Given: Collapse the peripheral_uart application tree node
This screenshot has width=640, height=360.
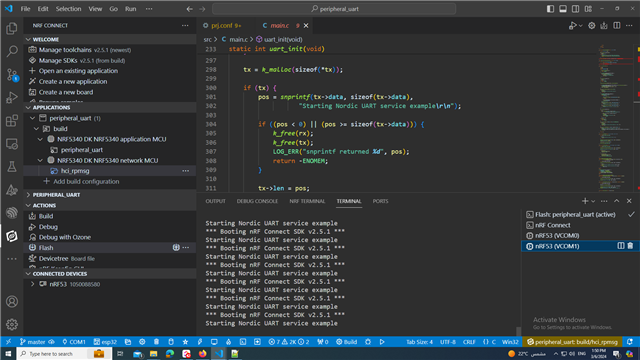Looking at the screenshot, I should [x=33, y=118].
